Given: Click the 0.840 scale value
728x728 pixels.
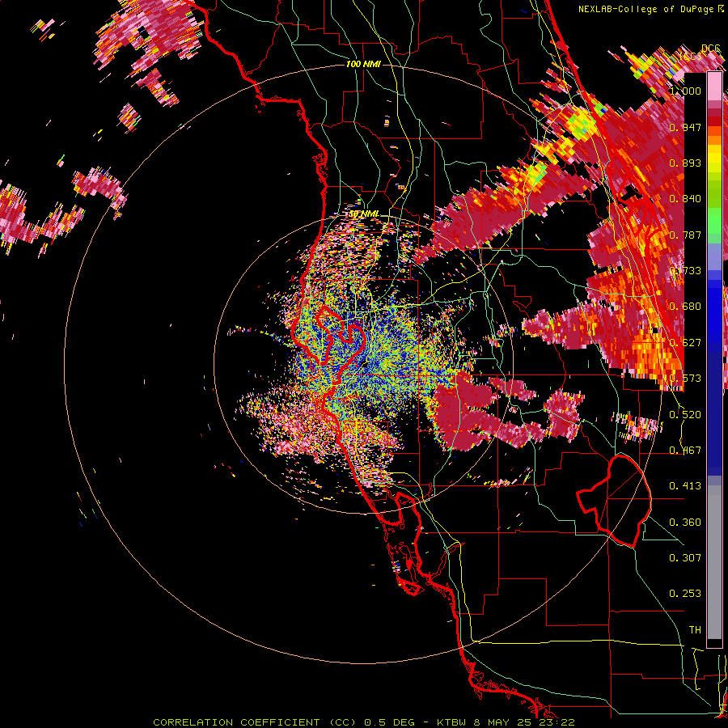Looking at the screenshot, I should coord(685,199).
